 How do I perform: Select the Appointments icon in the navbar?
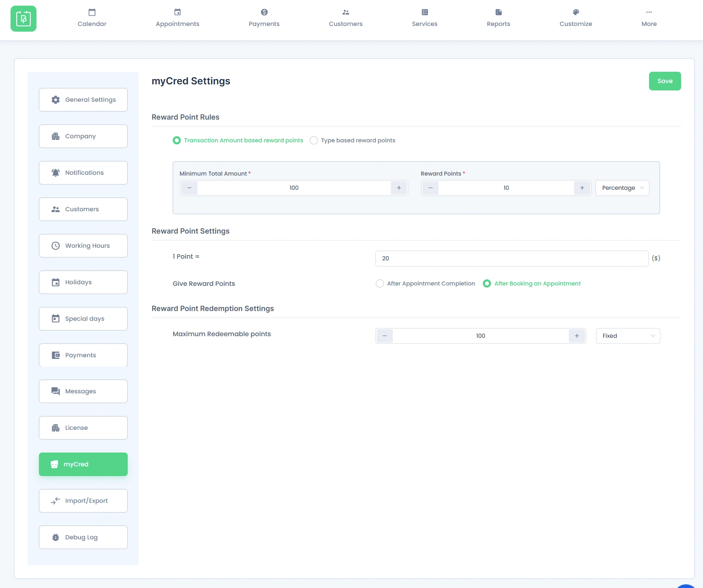(x=177, y=17)
